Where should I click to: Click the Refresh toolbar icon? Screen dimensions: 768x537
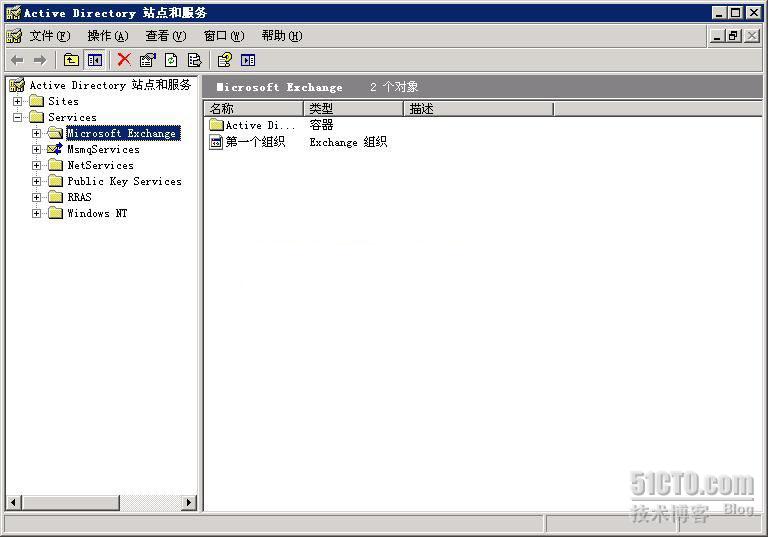coord(171,60)
